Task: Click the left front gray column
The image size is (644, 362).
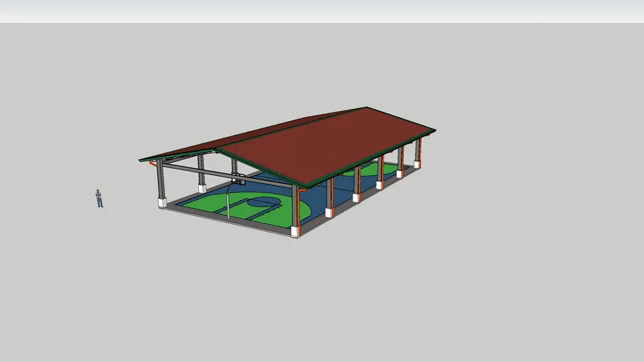Action: [x=161, y=182]
